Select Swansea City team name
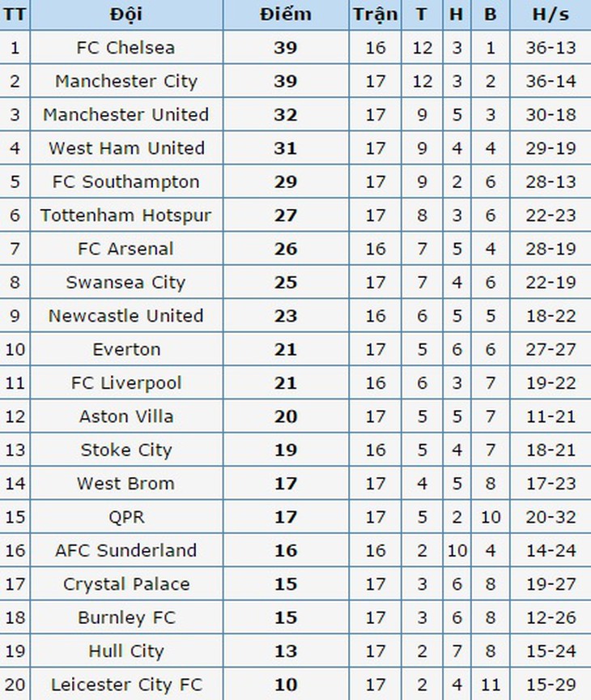 (x=125, y=283)
